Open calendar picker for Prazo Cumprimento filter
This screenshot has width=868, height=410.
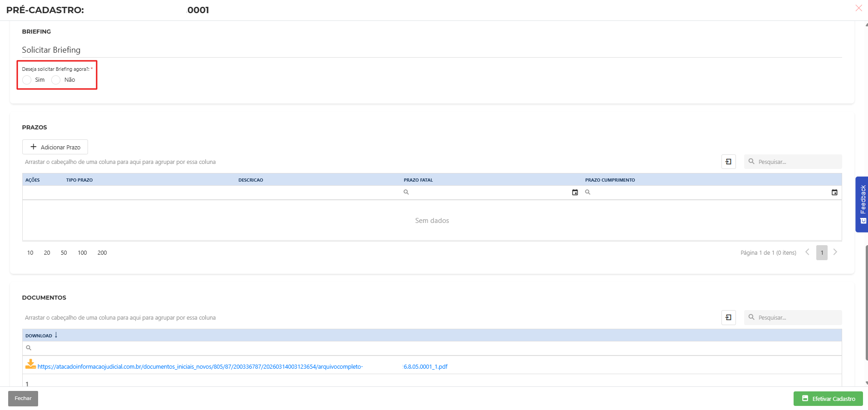coord(834,193)
